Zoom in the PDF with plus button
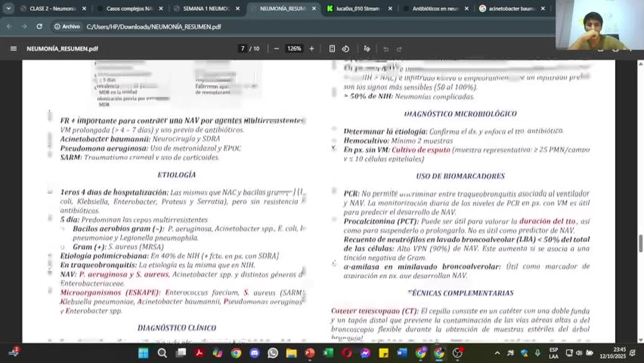644x363 pixels. tap(311, 48)
